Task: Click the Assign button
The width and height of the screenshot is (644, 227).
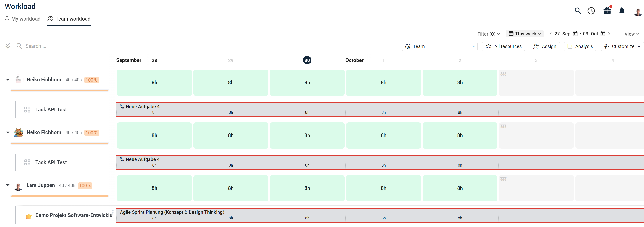Action: [544, 46]
